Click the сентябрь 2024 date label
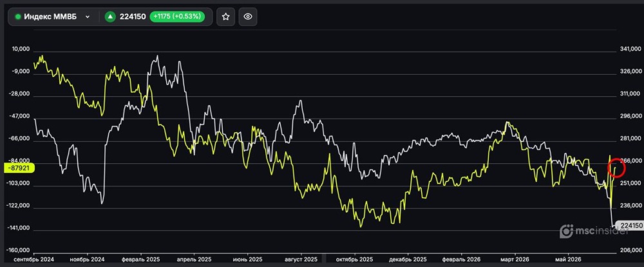 [x=33, y=260]
